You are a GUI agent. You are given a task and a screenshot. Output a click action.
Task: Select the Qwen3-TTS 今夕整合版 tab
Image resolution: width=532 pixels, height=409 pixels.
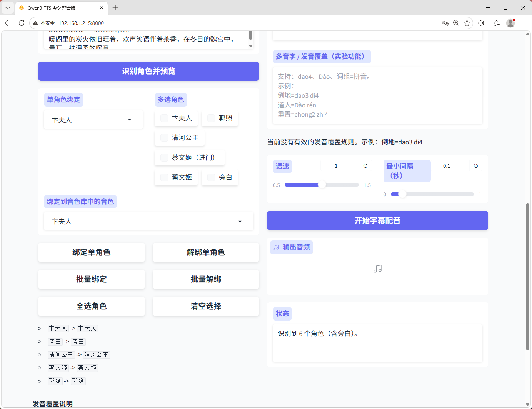[x=61, y=8]
